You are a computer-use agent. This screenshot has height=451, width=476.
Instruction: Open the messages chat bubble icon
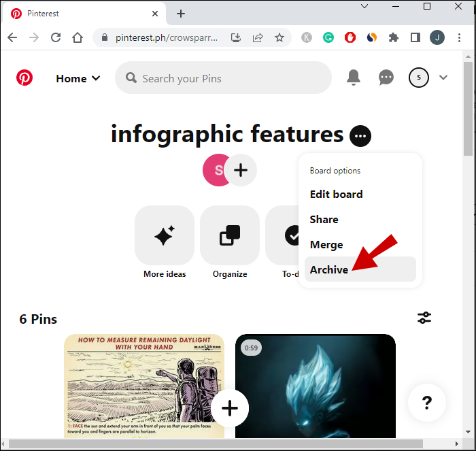(386, 78)
